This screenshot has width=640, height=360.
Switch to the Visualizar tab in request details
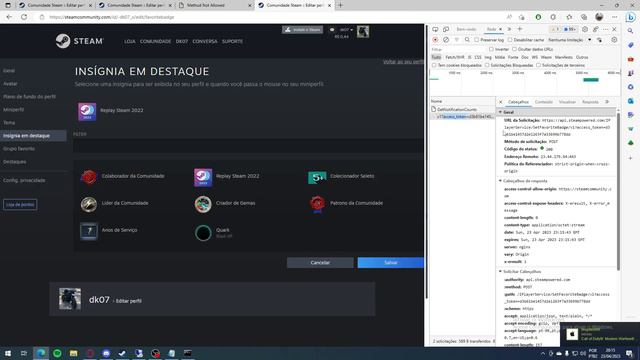click(x=567, y=102)
